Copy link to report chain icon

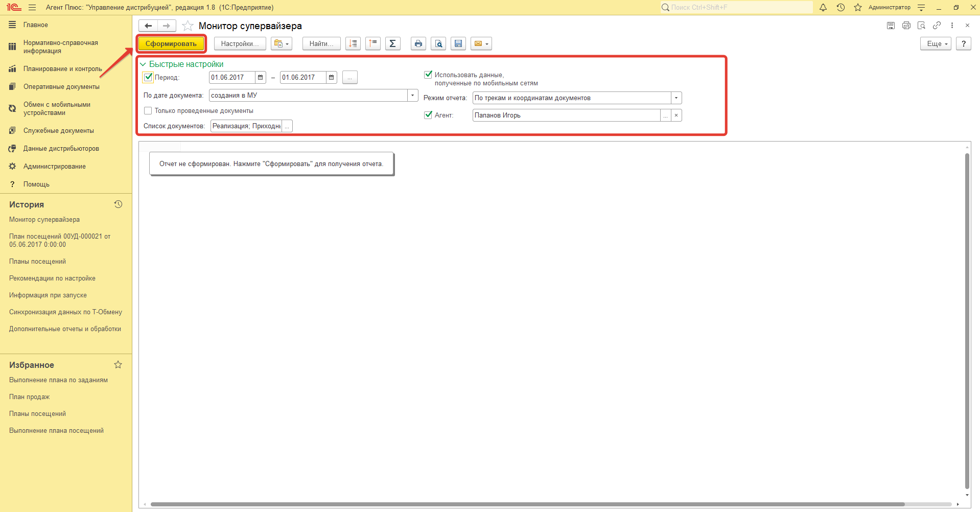[937, 25]
